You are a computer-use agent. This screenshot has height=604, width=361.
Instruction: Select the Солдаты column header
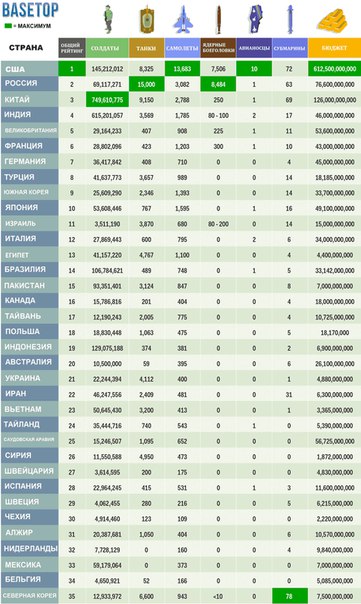[107, 48]
